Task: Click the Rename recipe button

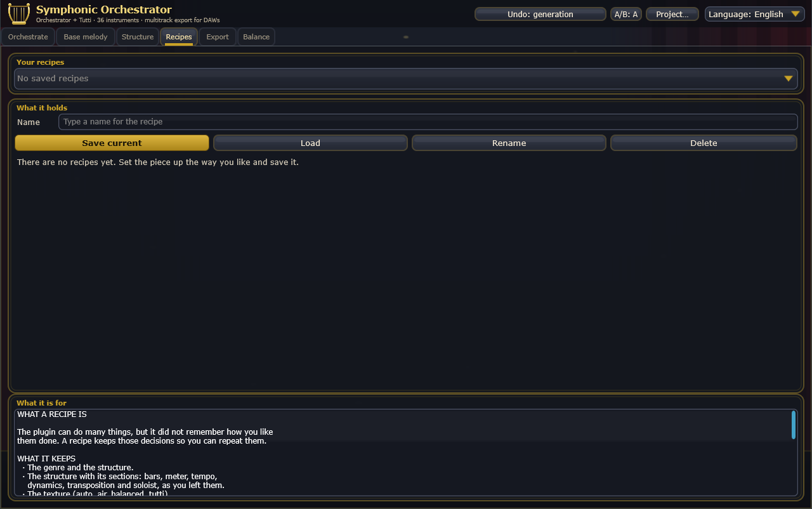Action: [509, 143]
